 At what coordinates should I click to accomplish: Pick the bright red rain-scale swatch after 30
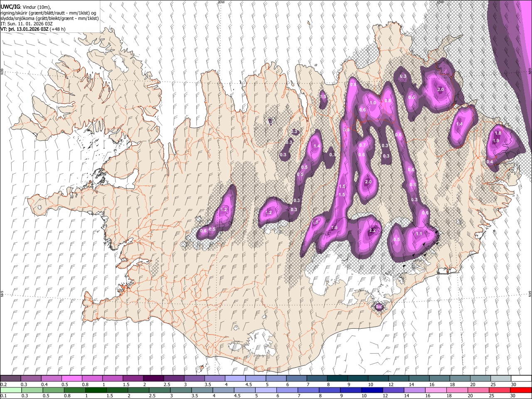coord(521,390)
